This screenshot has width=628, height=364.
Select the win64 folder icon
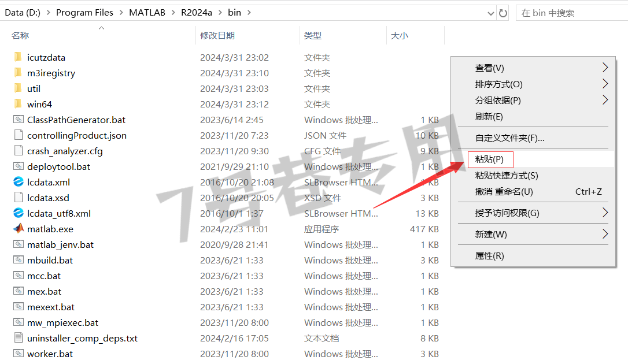18,104
